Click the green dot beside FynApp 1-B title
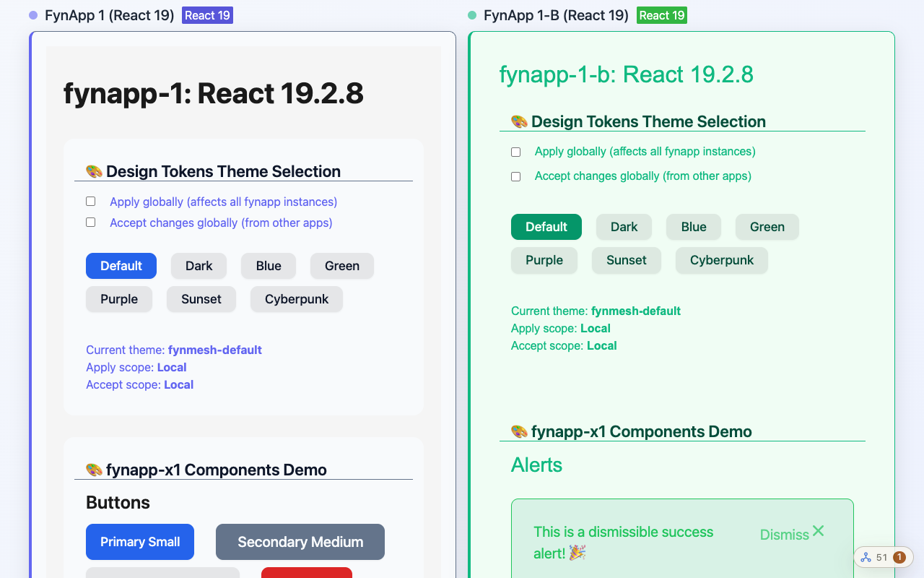Screen dimensions: 924x578 pos(472,15)
